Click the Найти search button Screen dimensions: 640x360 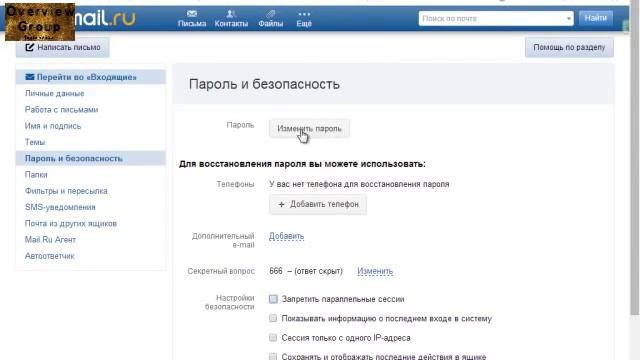596,18
